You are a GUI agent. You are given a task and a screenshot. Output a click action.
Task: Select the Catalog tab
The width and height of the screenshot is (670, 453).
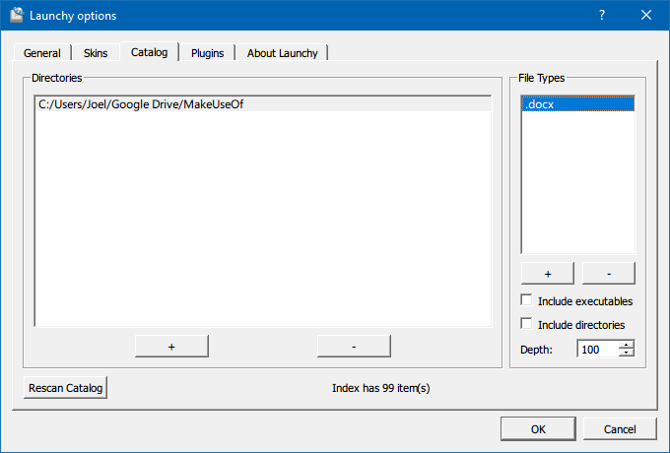(149, 52)
